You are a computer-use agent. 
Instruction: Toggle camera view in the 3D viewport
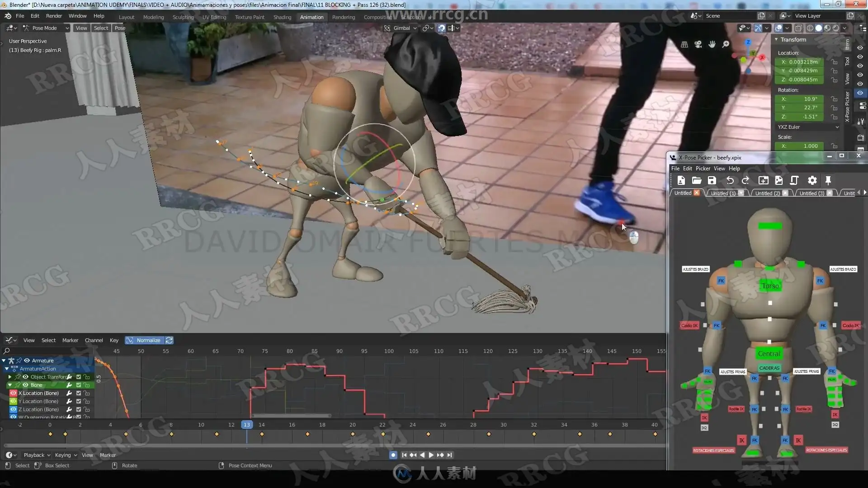698,44
